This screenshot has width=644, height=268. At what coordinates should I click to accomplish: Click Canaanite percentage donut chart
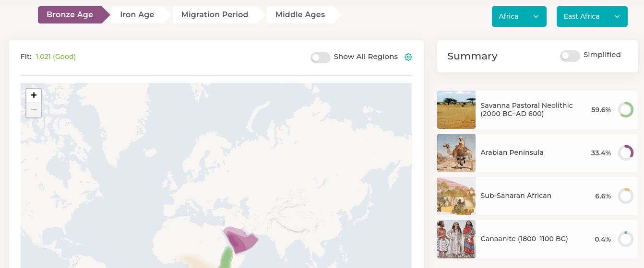pos(625,239)
